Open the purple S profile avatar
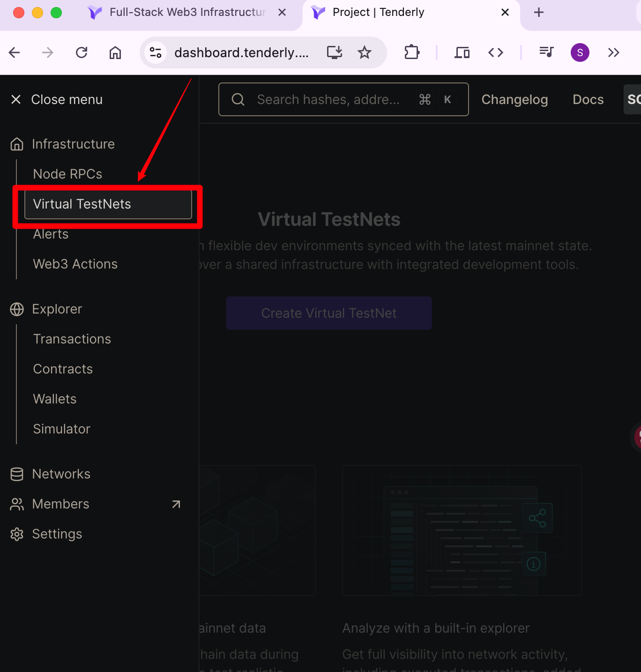Viewport: 641px width, 672px height. click(580, 52)
